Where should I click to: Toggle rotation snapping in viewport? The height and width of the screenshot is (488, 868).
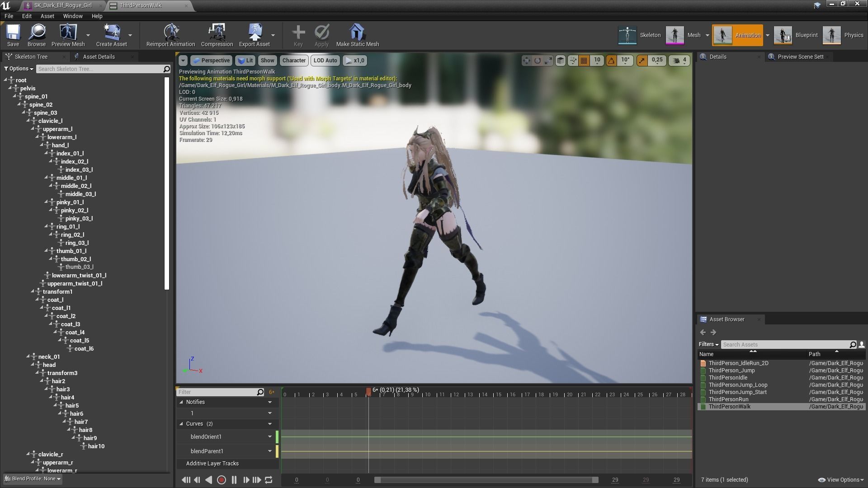[611, 61]
